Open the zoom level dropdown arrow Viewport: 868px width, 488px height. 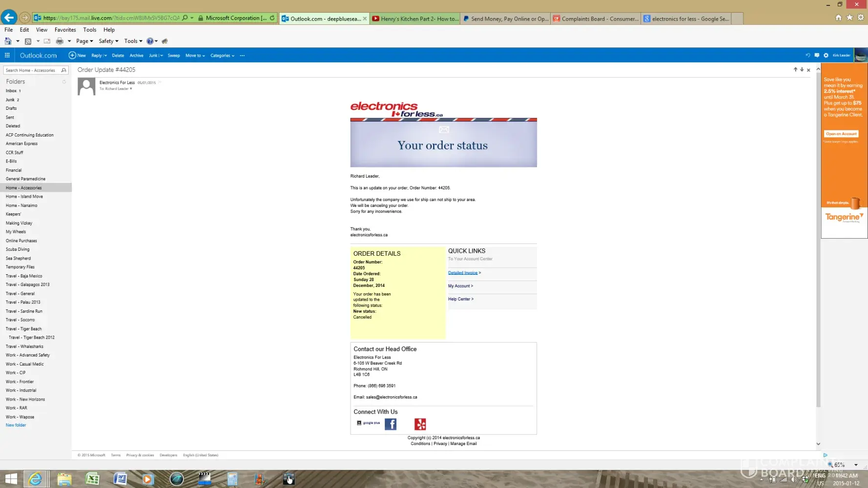coord(856,465)
